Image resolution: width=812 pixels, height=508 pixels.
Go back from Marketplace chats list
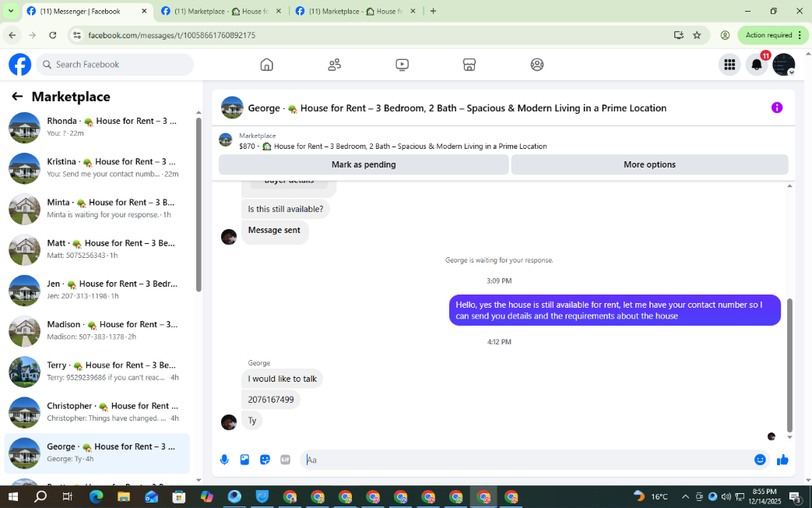point(17,97)
